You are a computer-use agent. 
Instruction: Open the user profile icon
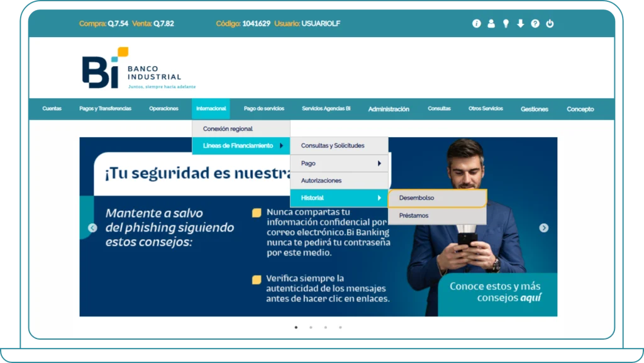(491, 24)
